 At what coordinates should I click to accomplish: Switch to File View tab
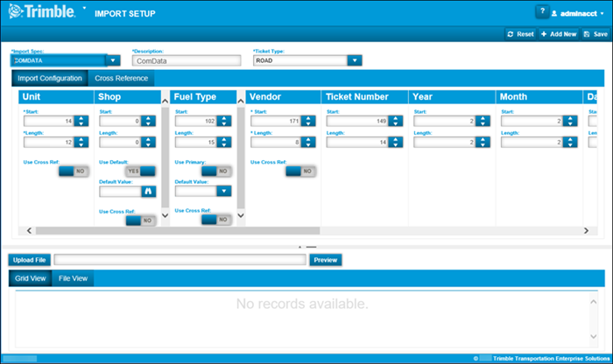point(73,278)
